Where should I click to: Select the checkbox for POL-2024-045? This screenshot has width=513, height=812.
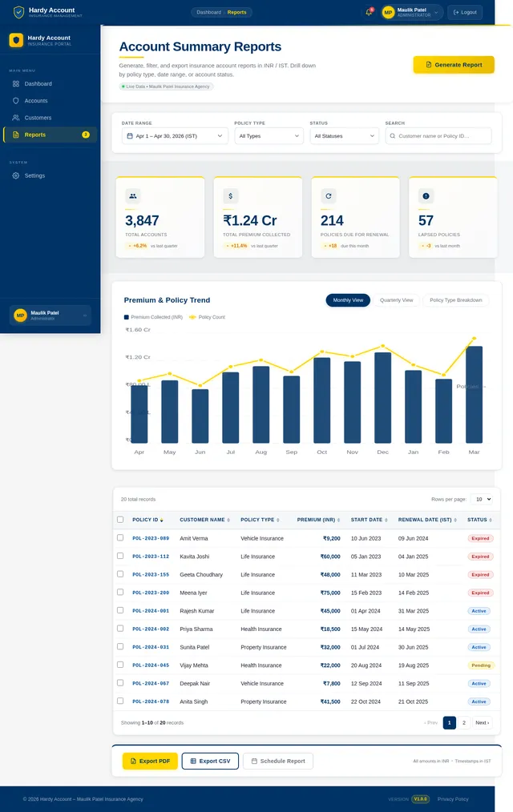pos(120,665)
